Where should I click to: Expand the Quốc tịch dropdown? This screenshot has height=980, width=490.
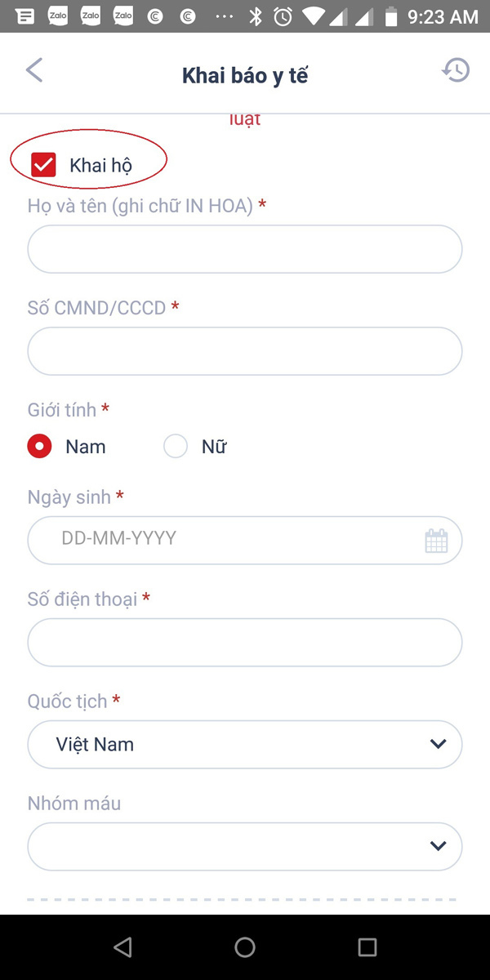(x=438, y=744)
